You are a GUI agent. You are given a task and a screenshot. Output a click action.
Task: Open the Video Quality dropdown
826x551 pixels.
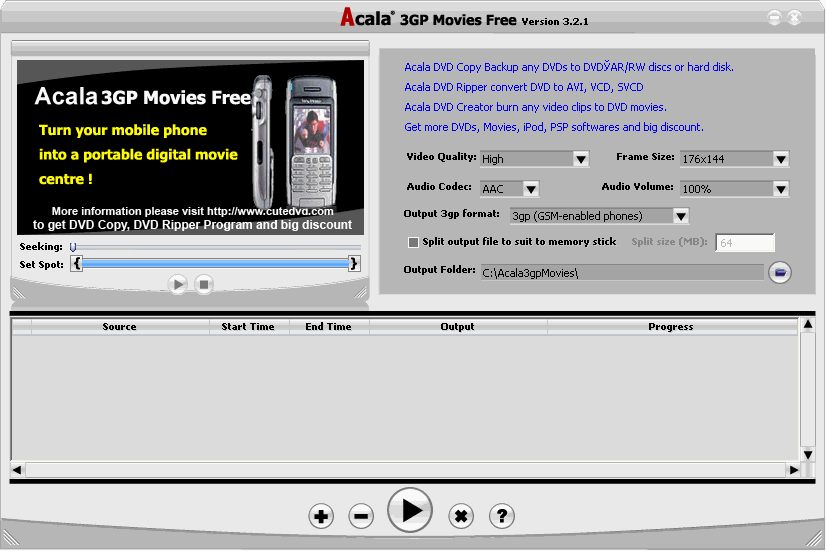click(x=581, y=159)
